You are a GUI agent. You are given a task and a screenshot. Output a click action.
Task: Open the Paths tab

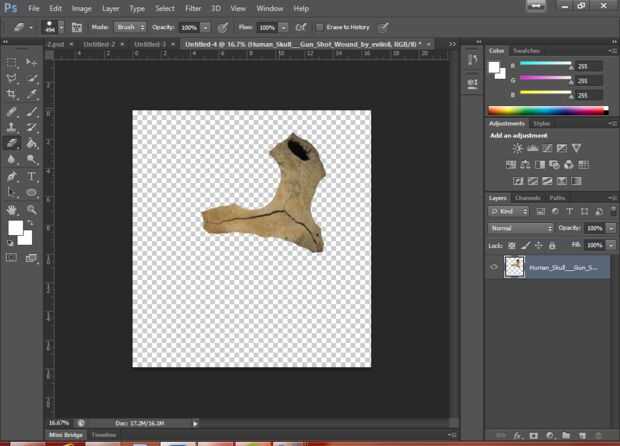pyautogui.click(x=557, y=198)
